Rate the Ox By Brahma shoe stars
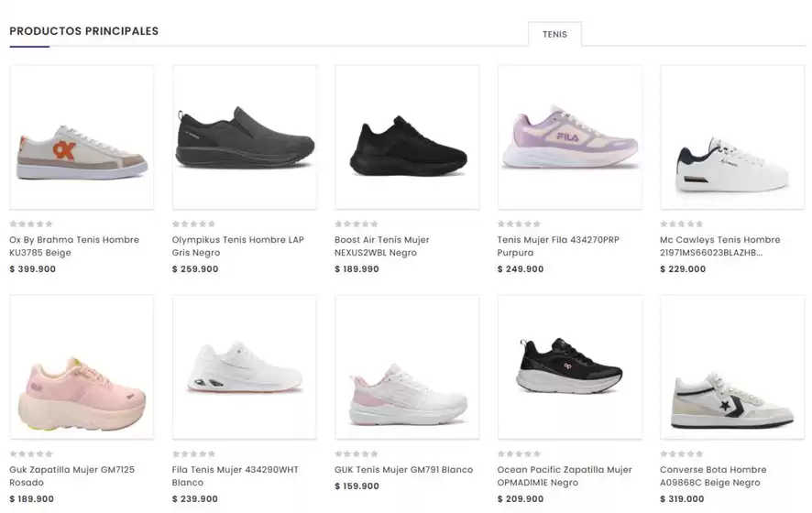Viewport: 812px width, 513px height. point(31,224)
